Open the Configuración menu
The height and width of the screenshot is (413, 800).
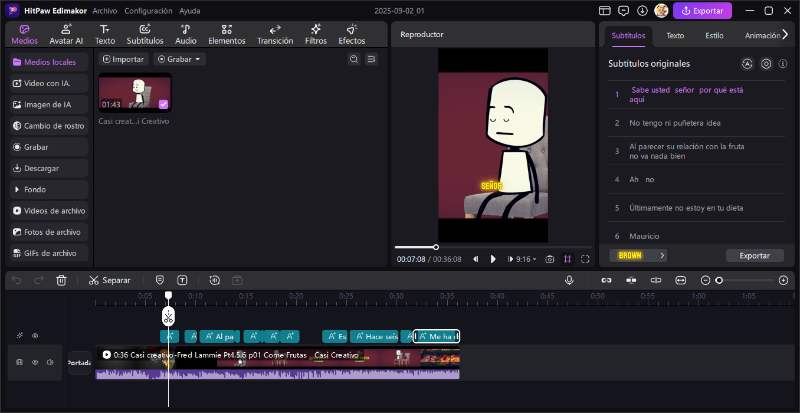148,11
